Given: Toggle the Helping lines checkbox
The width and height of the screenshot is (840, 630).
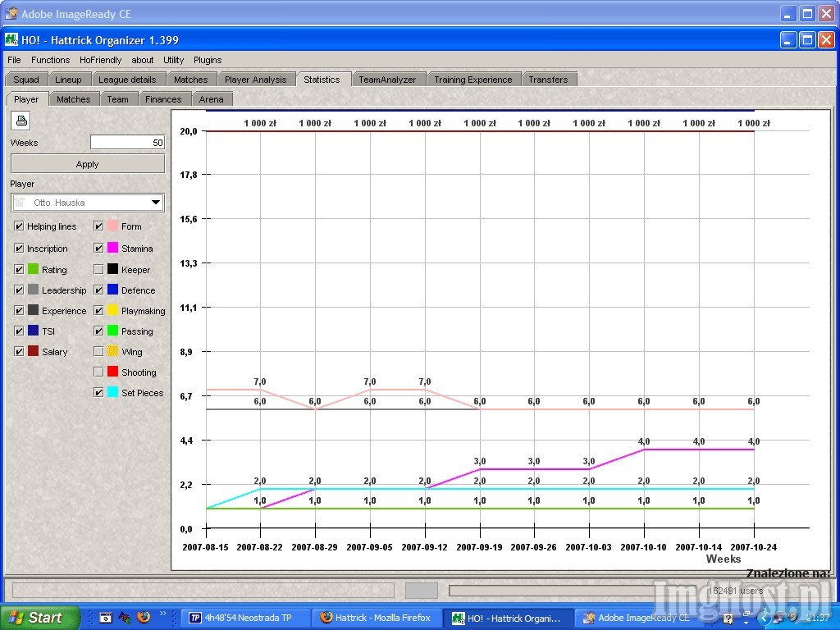Looking at the screenshot, I should (x=19, y=226).
